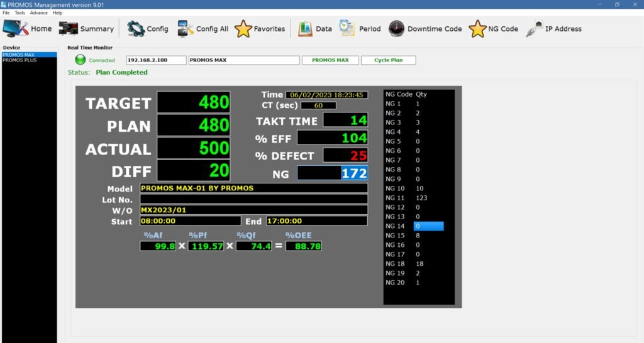Click the Time display 06/02/2023 18:23:45
The image size is (644, 343).
(326, 95)
